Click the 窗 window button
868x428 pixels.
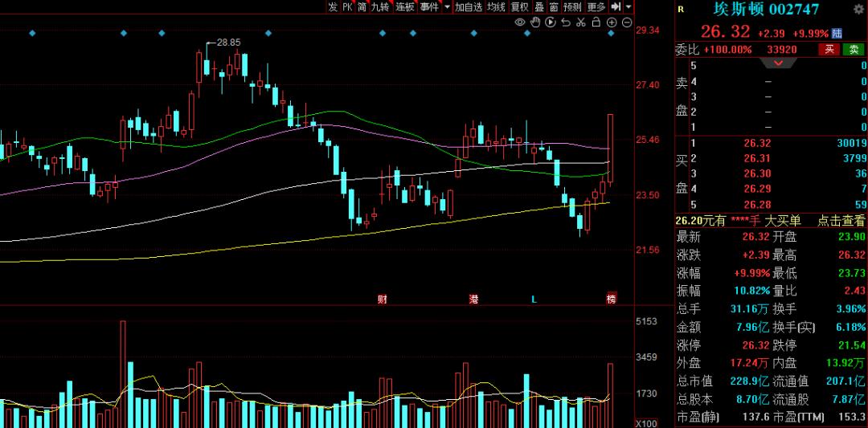pos(554,7)
